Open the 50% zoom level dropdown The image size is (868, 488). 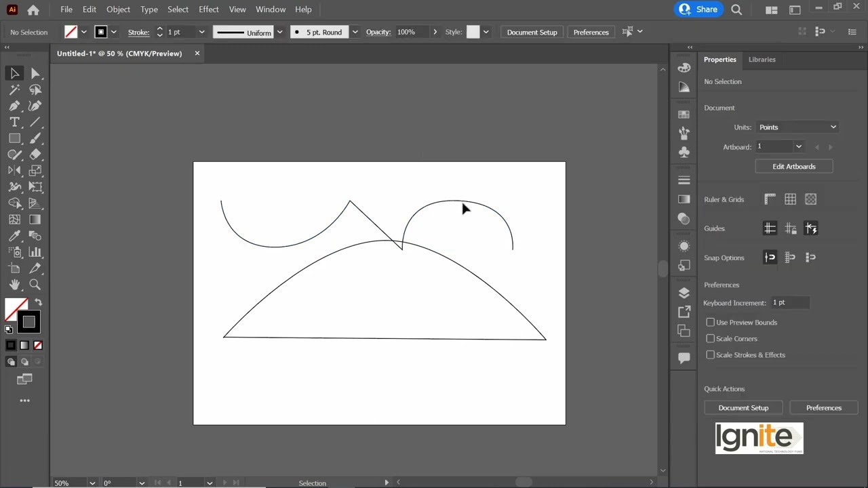(x=92, y=483)
